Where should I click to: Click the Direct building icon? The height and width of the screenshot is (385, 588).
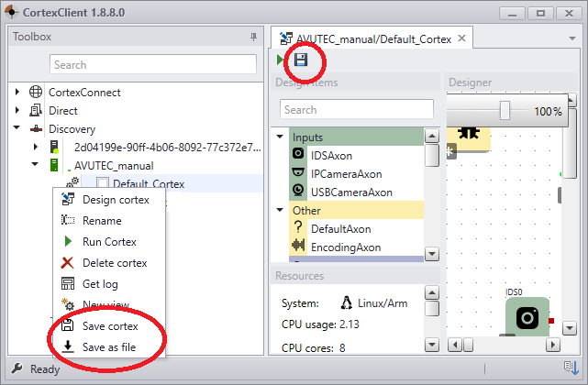coord(36,110)
